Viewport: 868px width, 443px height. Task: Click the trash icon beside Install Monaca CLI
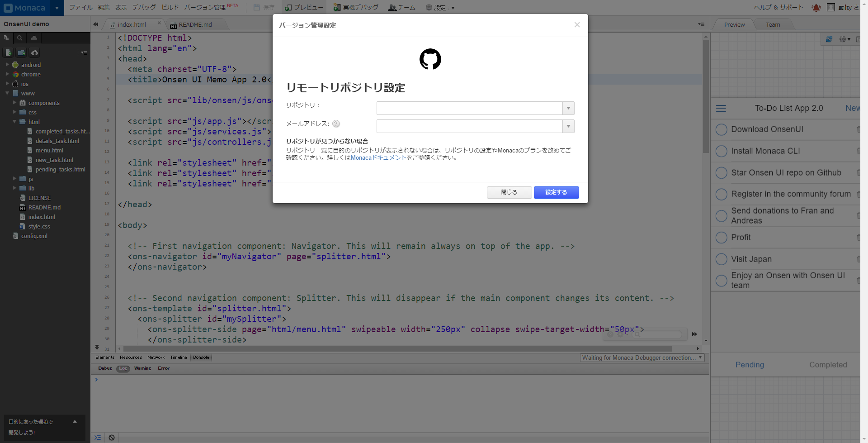(858, 151)
